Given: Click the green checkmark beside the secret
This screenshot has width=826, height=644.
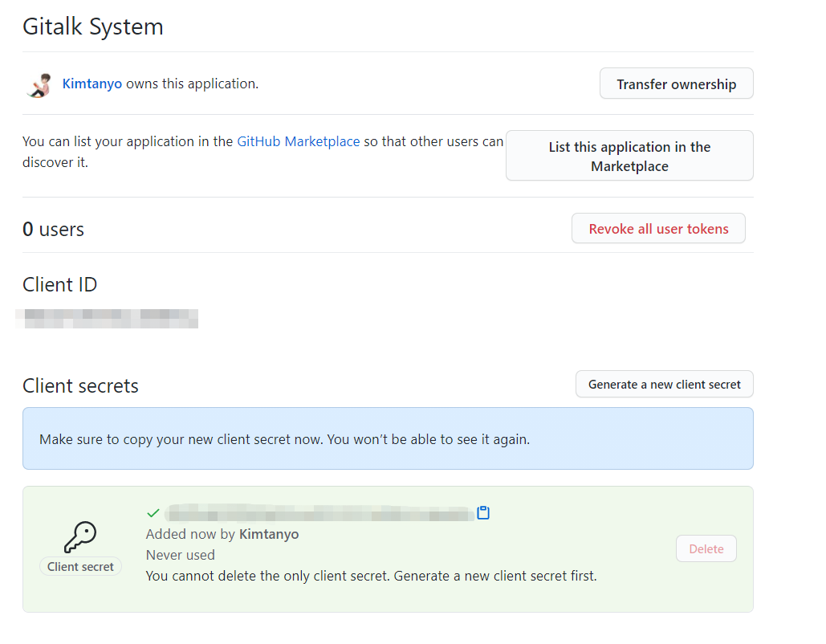Looking at the screenshot, I should pyautogui.click(x=153, y=513).
